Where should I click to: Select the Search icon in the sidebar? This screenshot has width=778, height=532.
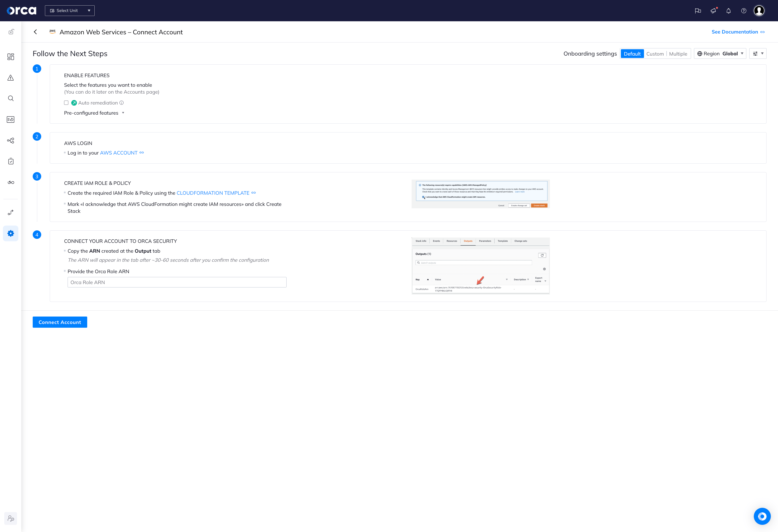pos(11,98)
